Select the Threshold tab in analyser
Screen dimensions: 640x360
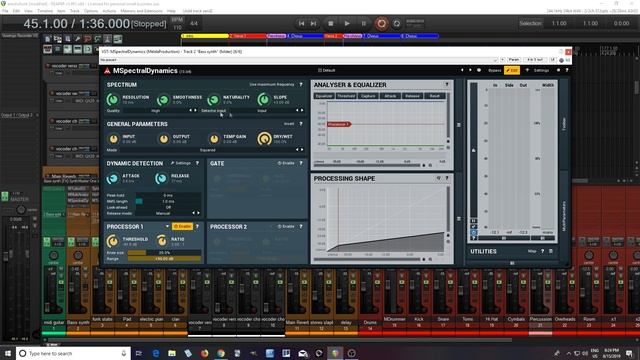346,96
